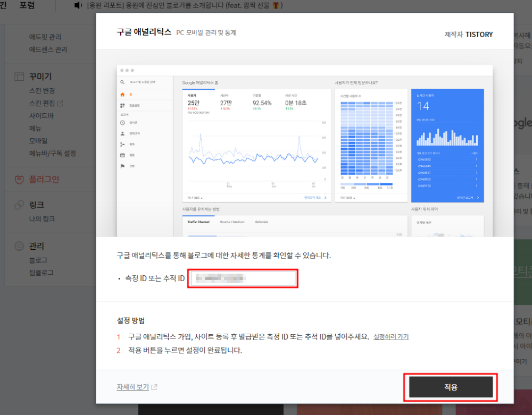The height and width of the screenshot is (415, 532).
Task: Click the external link icon beside 자세히 보기
Action: [154, 387]
